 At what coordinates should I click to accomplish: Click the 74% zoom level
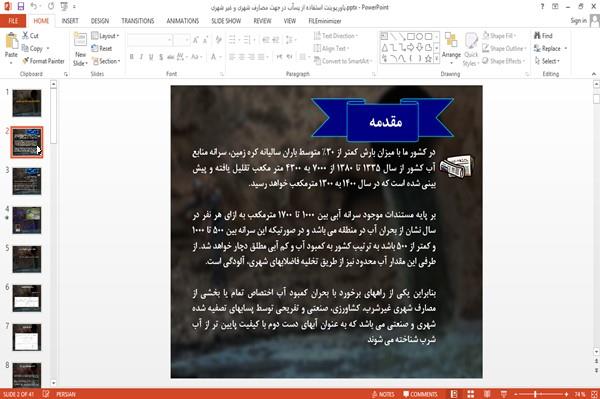[580, 394]
